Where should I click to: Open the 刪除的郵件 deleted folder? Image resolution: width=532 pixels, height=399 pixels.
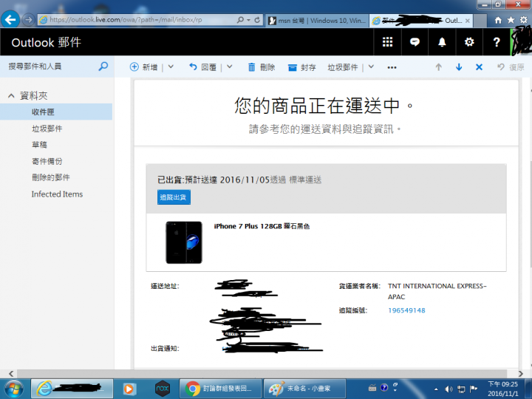50,177
